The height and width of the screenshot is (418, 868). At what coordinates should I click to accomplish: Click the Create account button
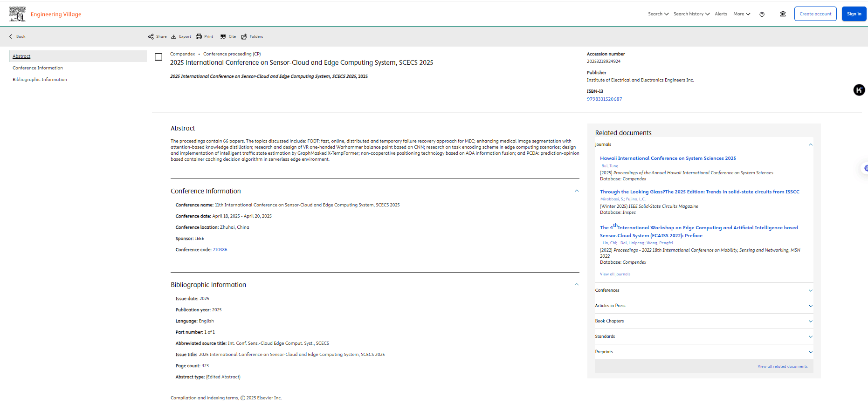click(815, 14)
